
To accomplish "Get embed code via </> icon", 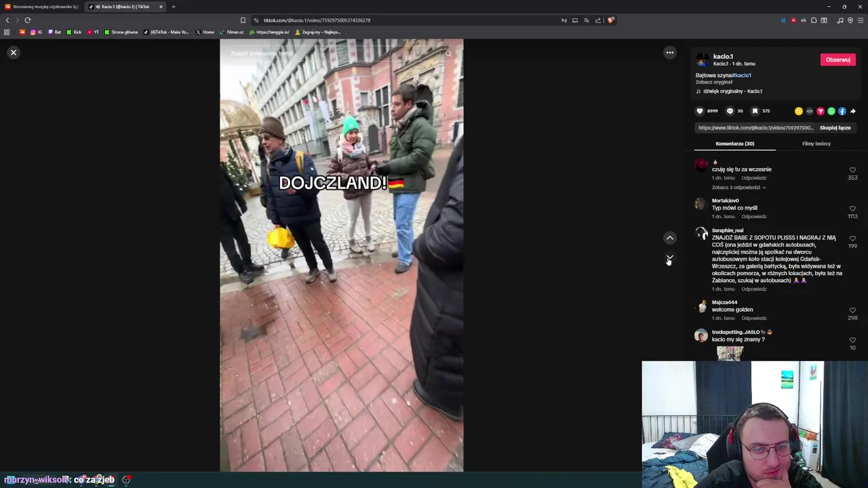I will pyautogui.click(x=810, y=111).
